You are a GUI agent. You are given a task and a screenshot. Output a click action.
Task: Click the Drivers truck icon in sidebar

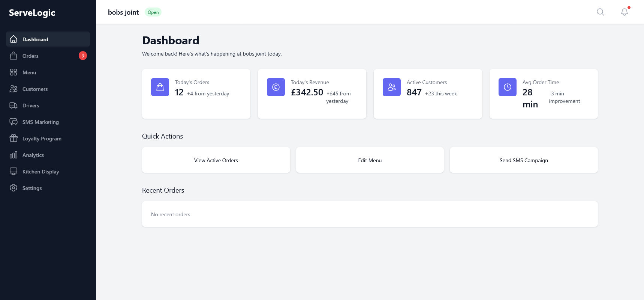pyautogui.click(x=13, y=106)
